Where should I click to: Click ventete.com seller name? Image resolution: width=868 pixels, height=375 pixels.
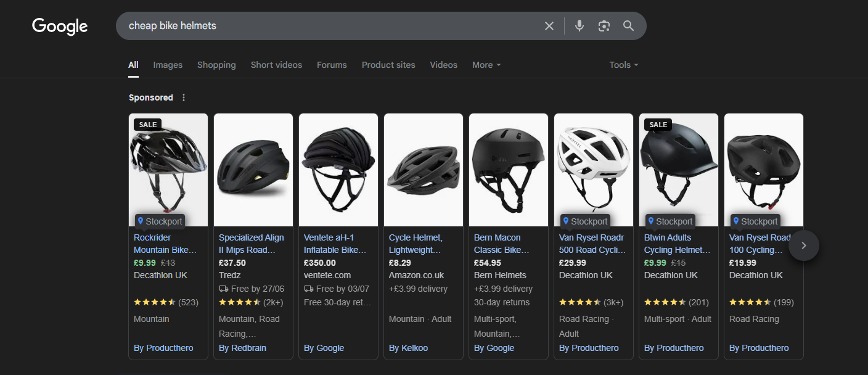click(x=327, y=275)
